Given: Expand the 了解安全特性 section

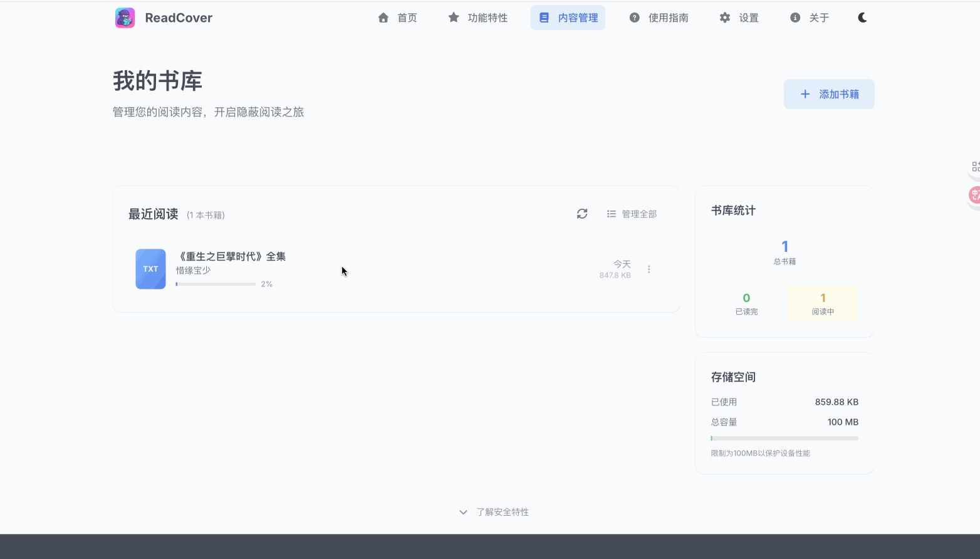Looking at the screenshot, I should point(494,511).
